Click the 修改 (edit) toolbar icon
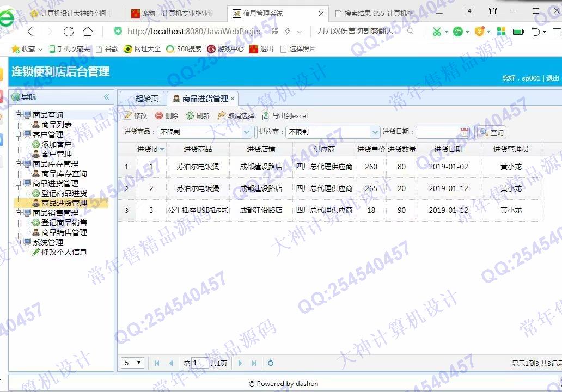Image resolution: width=562 pixels, height=392 pixels. [x=128, y=115]
